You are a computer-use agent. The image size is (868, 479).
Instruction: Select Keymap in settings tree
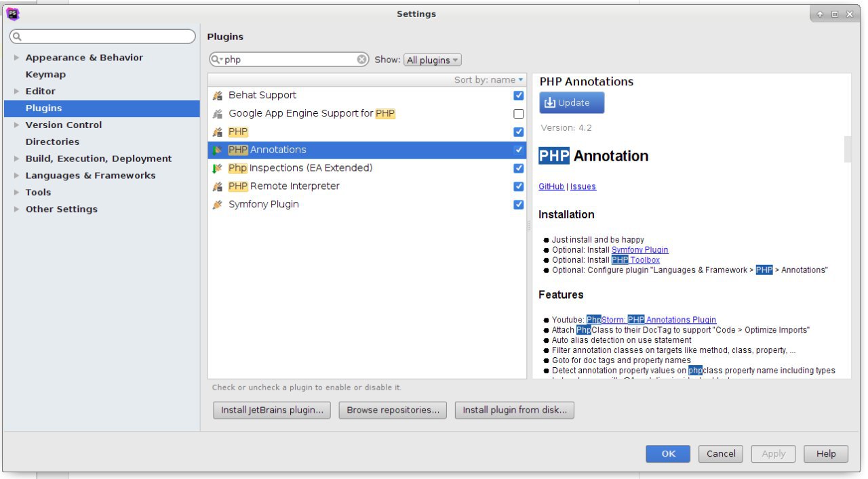click(45, 75)
